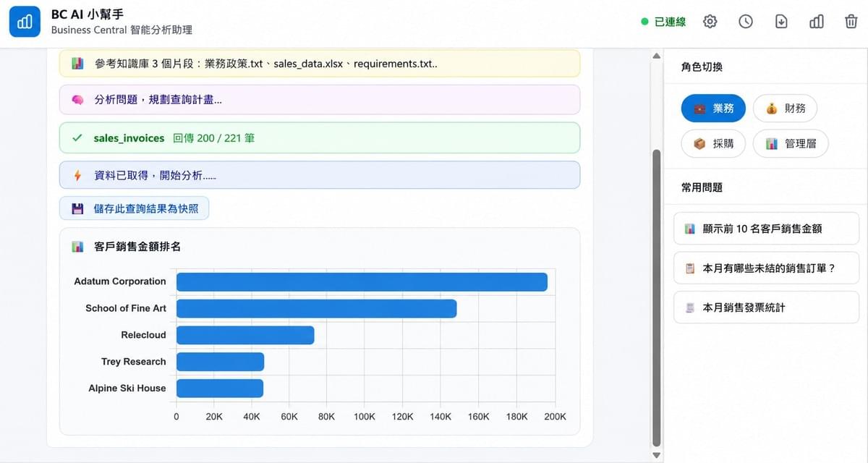Click the lightning icon in data retrieved step

[x=77, y=175]
